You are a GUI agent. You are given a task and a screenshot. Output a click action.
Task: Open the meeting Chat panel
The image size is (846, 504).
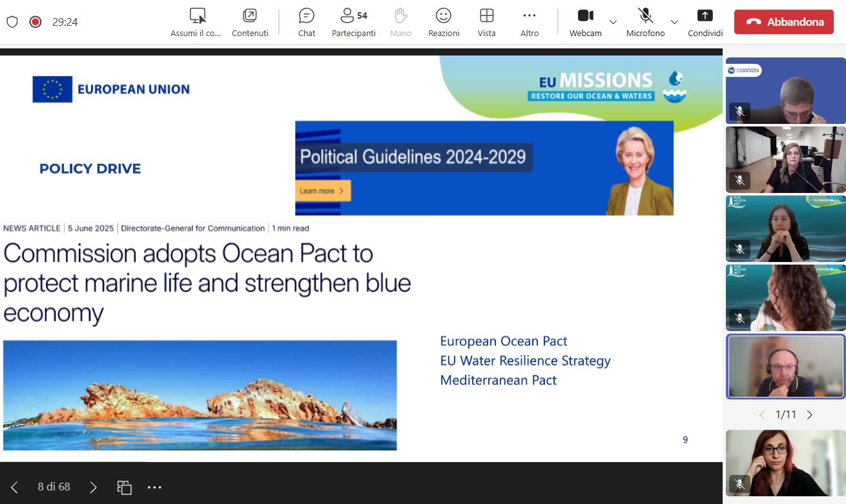[307, 22]
